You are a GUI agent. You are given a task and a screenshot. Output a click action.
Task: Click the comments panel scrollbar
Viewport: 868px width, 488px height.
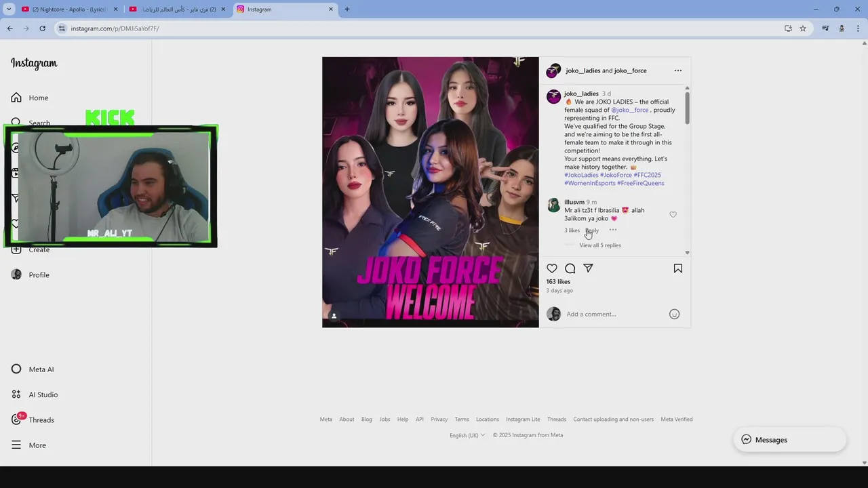pos(687,107)
